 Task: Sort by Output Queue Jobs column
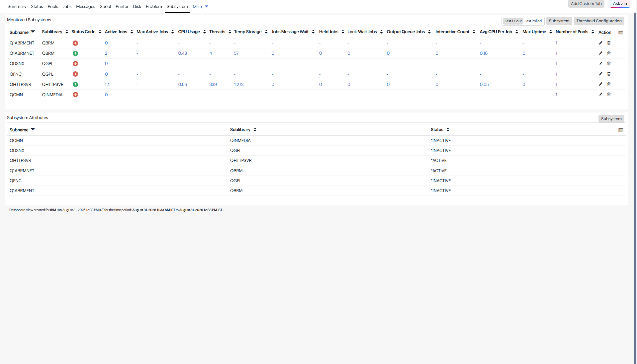(409, 32)
